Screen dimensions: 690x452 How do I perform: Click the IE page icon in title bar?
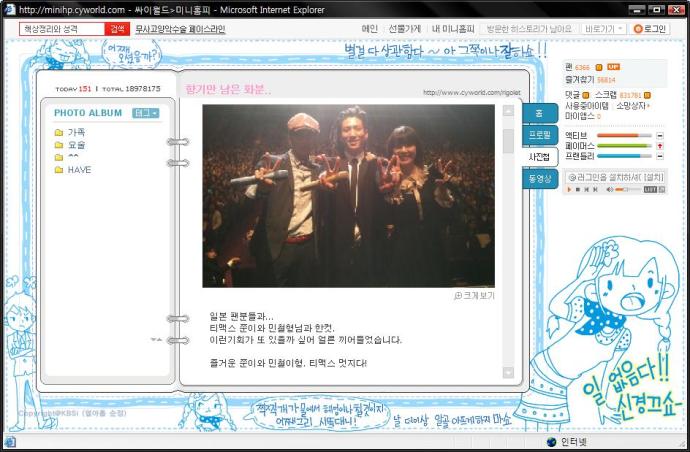point(9,9)
